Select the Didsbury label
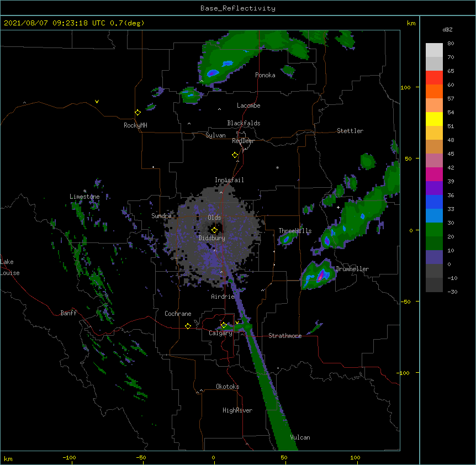Screen dimensions: 476x465 (212, 238)
